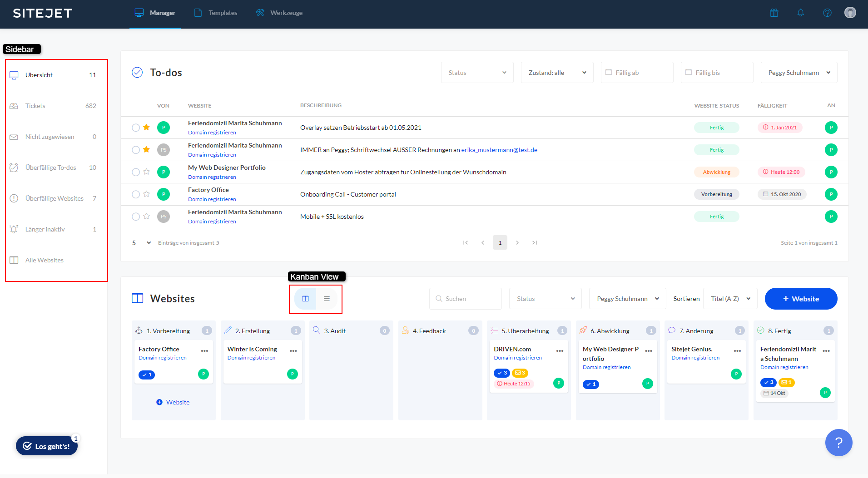Open the Websites Status filter dropdown
Screen dimensions: 868x478
tap(546, 299)
